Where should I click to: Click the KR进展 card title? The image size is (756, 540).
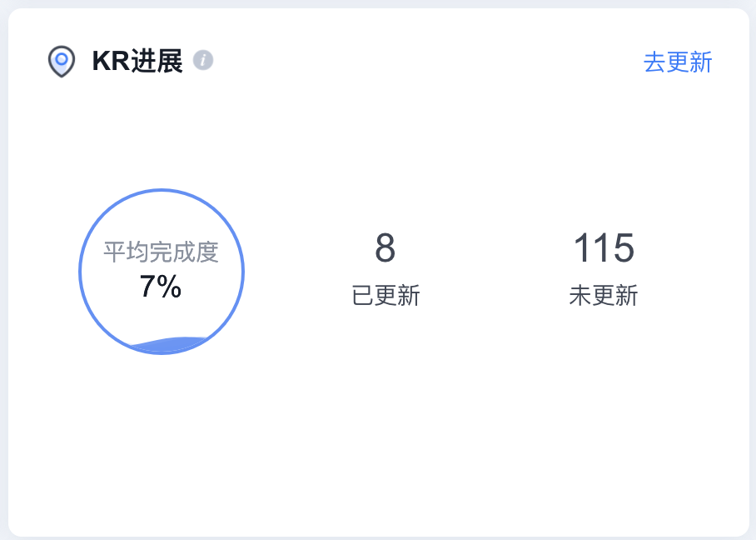click(137, 62)
